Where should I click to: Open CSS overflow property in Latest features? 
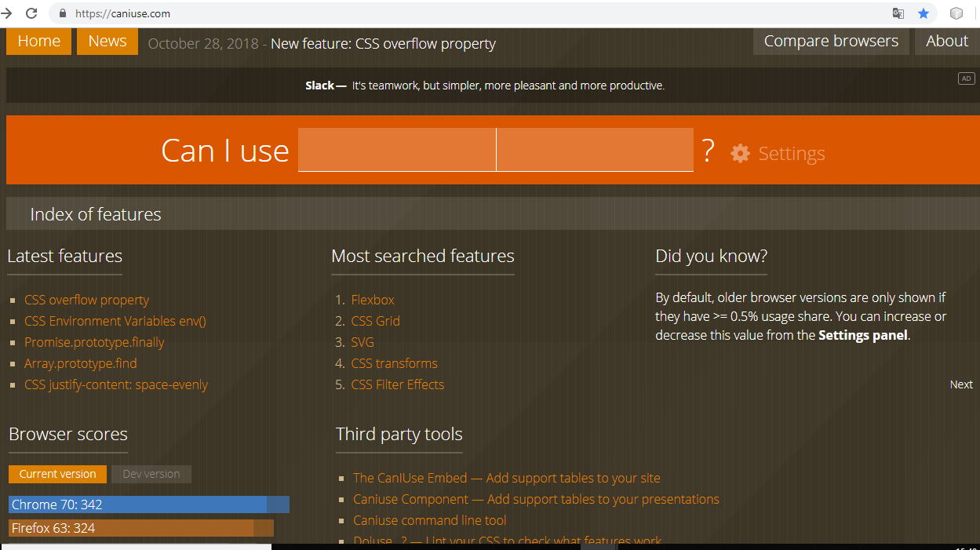(86, 300)
